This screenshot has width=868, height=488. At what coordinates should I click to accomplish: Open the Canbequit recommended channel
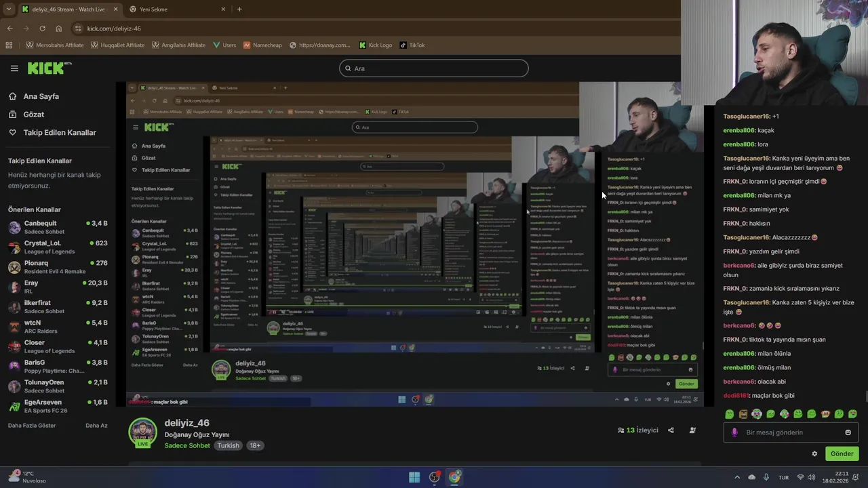click(x=58, y=227)
